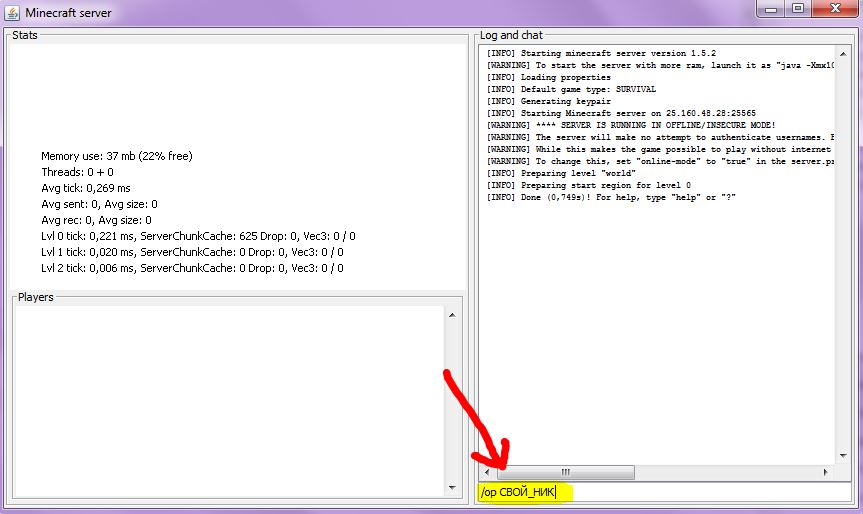Click inside the empty Players list
The height and width of the screenshot is (514, 863).
click(229, 401)
